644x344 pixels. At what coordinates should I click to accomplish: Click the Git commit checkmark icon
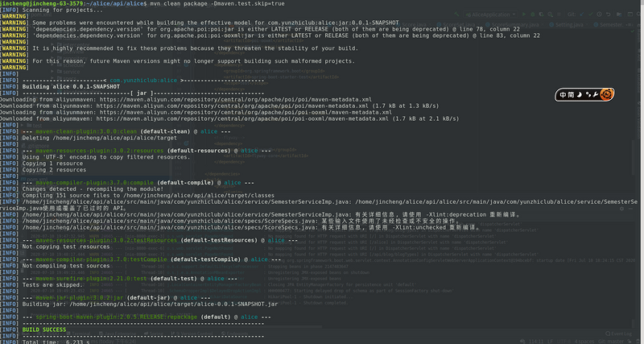point(591,15)
